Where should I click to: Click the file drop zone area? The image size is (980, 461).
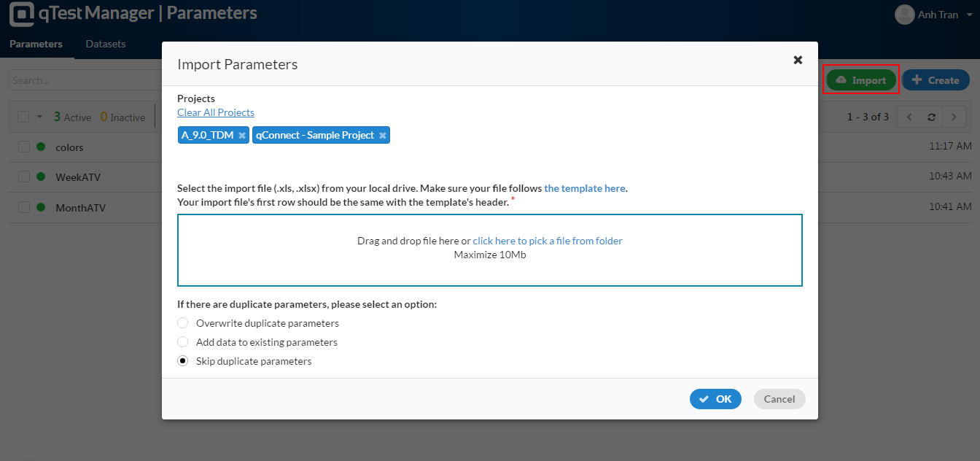click(x=490, y=250)
